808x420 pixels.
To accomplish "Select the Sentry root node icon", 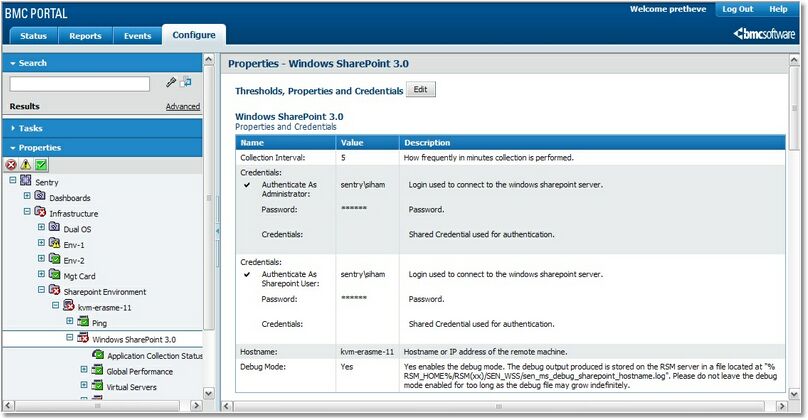I will click(26, 181).
